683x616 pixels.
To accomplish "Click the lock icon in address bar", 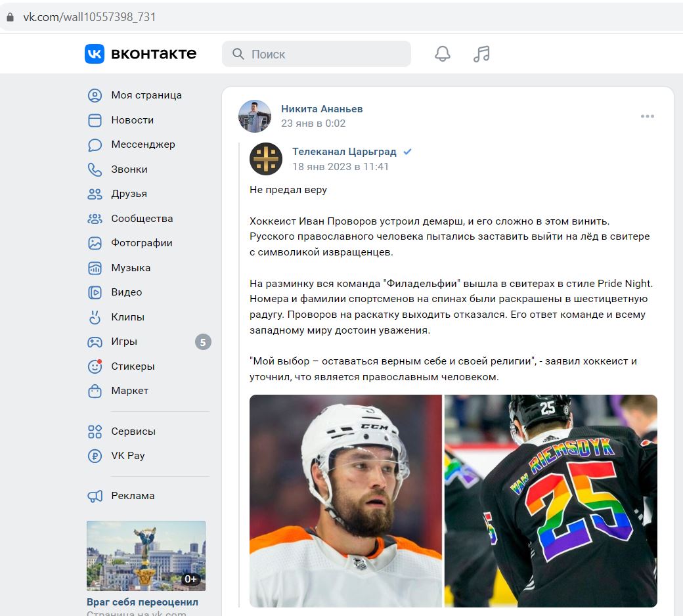I will (x=10, y=17).
